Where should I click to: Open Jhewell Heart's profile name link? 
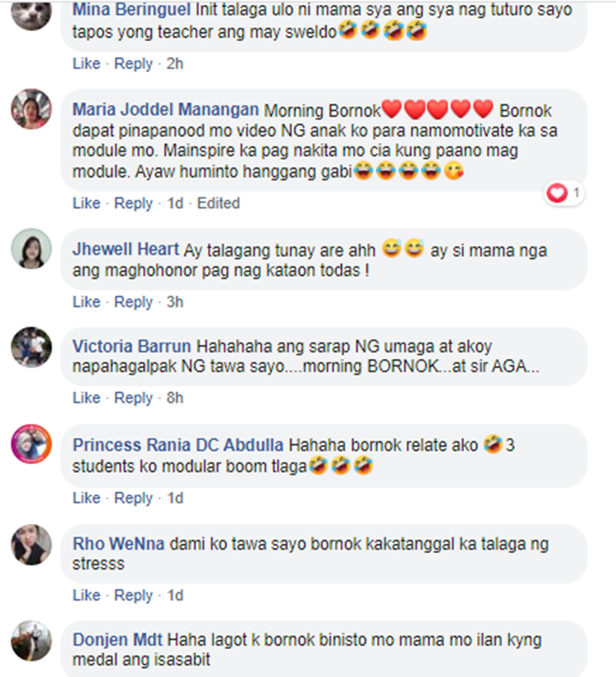[x=126, y=249]
